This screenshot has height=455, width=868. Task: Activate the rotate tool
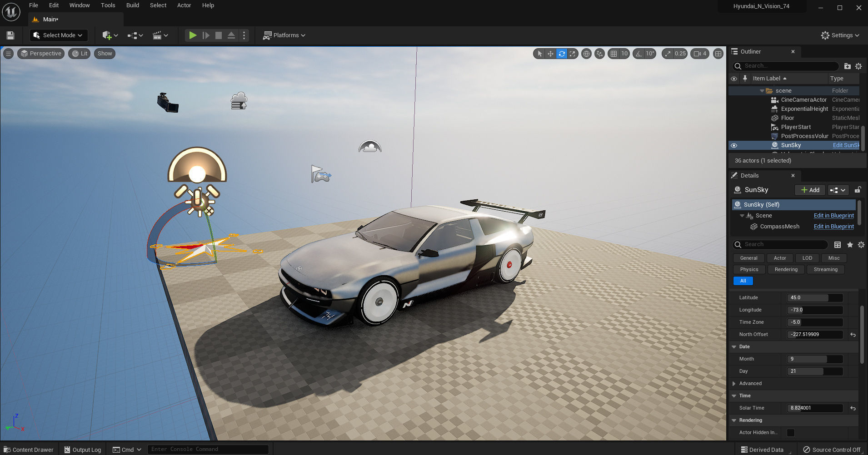562,54
